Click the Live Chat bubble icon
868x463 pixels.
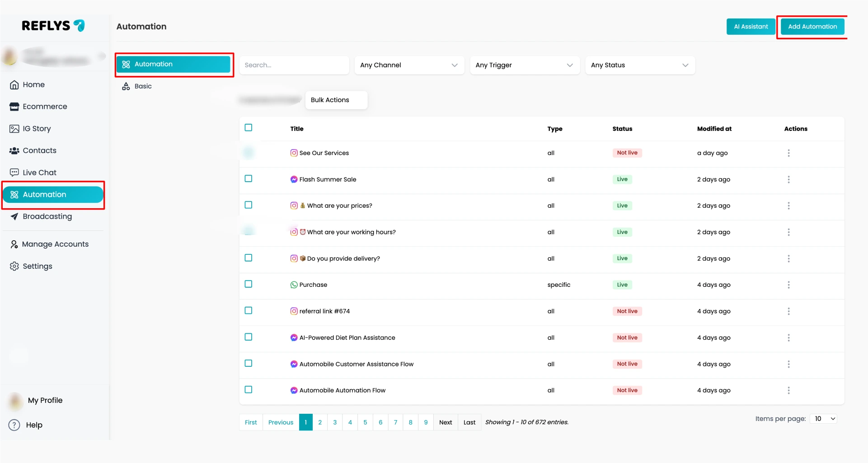pos(14,173)
